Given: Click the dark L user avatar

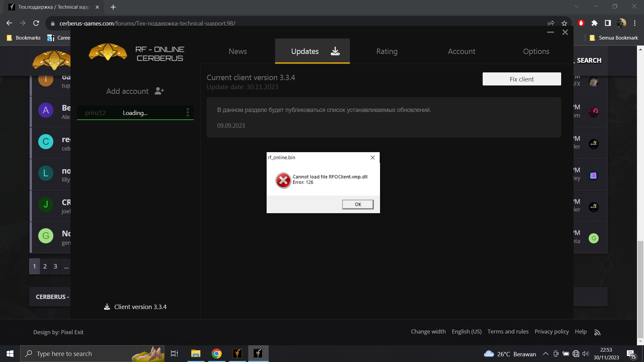Looking at the screenshot, I should pos(46,173).
